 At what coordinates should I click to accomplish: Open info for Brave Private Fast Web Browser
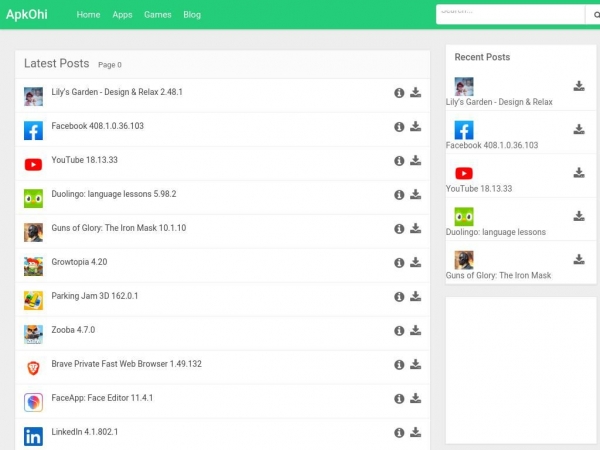[x=399, y=365]
